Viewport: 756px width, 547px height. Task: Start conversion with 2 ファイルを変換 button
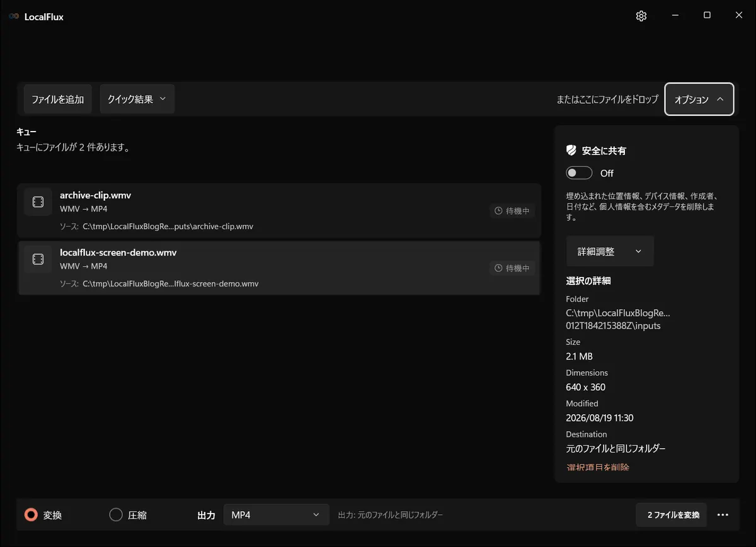click(x=672, y=515)
